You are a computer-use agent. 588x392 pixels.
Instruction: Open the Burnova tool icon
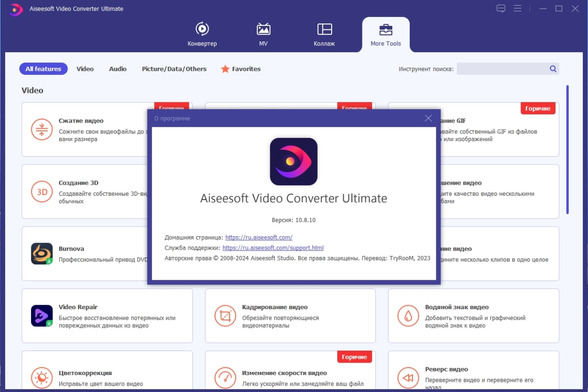click(42, 254)
